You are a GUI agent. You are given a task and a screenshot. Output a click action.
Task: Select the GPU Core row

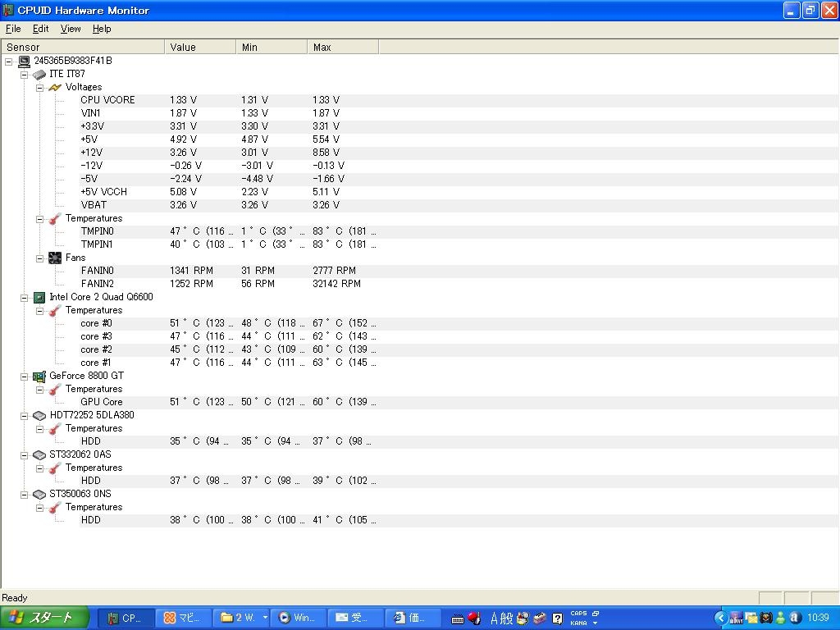459,402
